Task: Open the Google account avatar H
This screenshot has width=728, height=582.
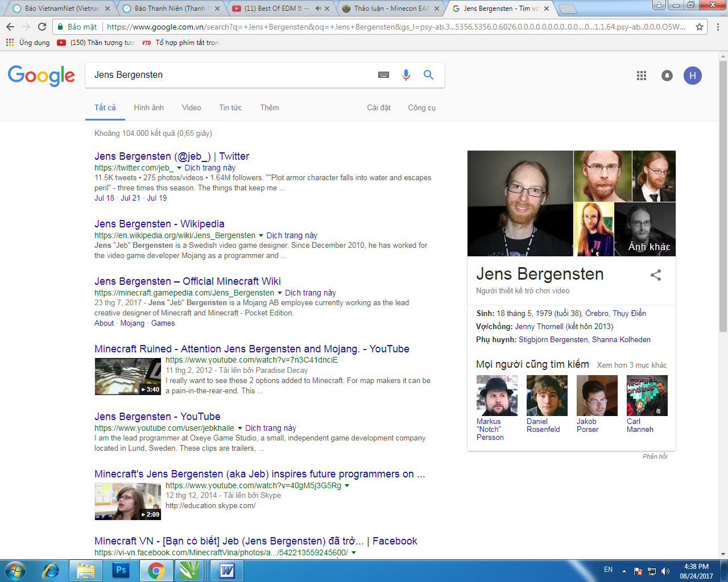Action: (693, 76)
